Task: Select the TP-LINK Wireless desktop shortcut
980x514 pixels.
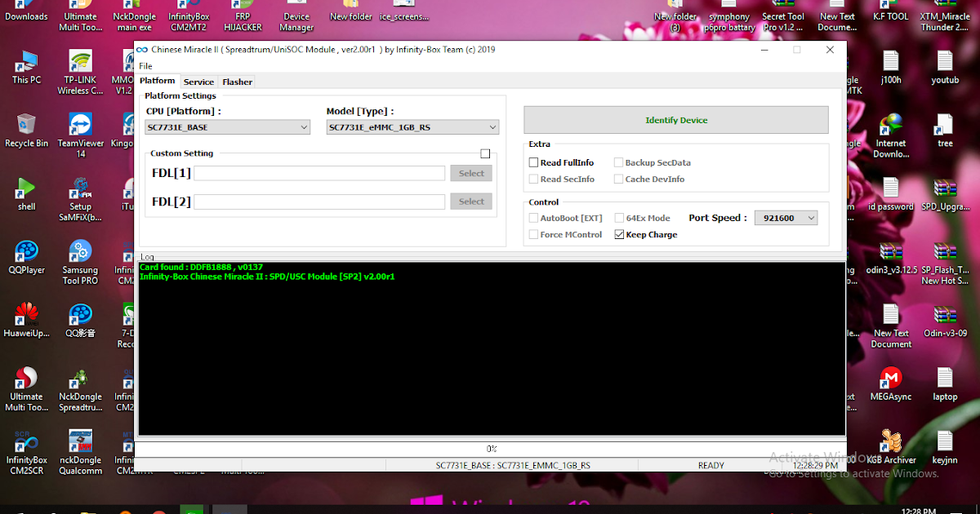Action: (80, 73)
